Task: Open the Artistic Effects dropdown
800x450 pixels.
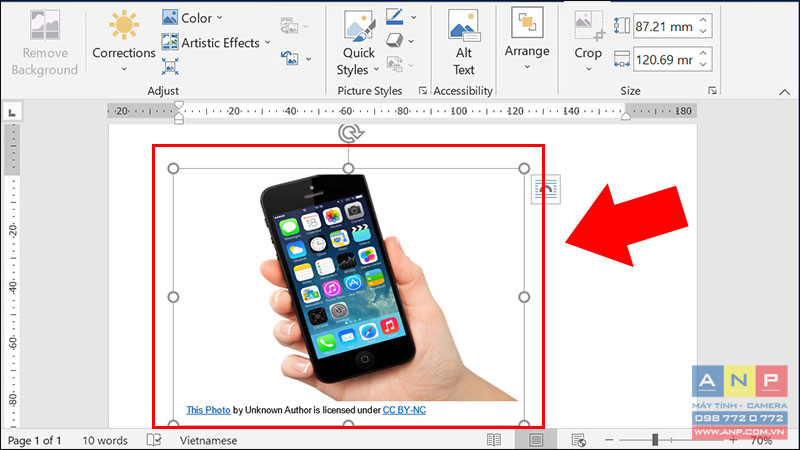Action: coord(215,43)
